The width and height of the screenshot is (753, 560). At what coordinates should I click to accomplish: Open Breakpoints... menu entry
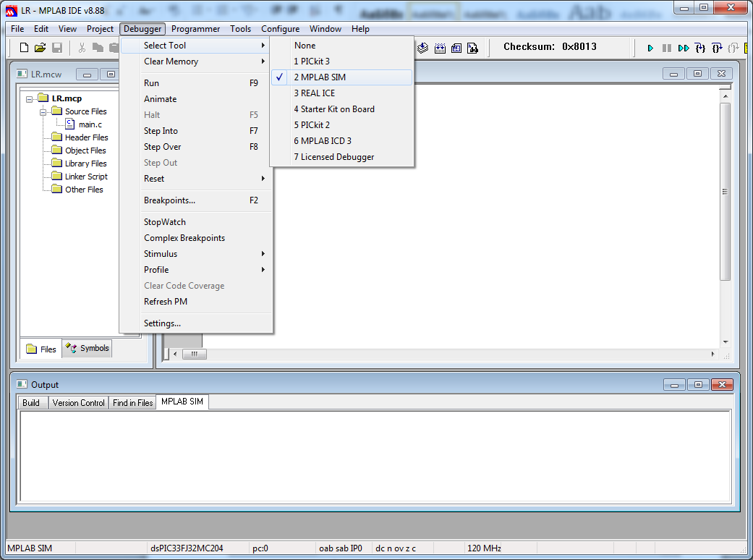(196, 200)
